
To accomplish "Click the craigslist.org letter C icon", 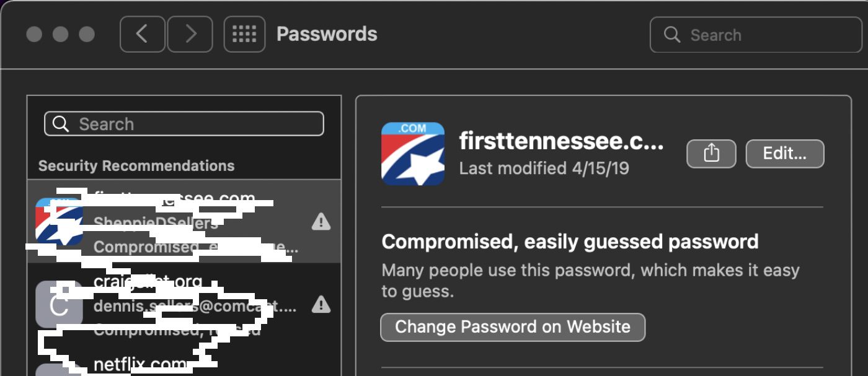I will [x=59, y=304].
